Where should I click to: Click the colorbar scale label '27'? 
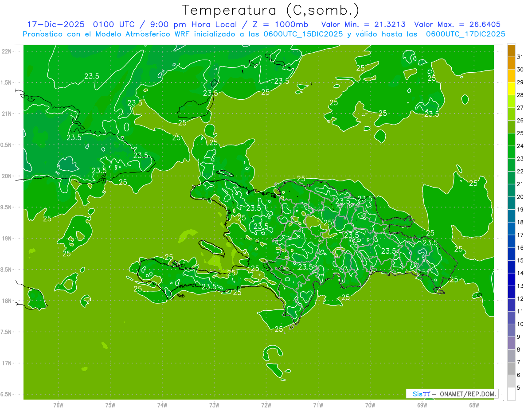520,108
